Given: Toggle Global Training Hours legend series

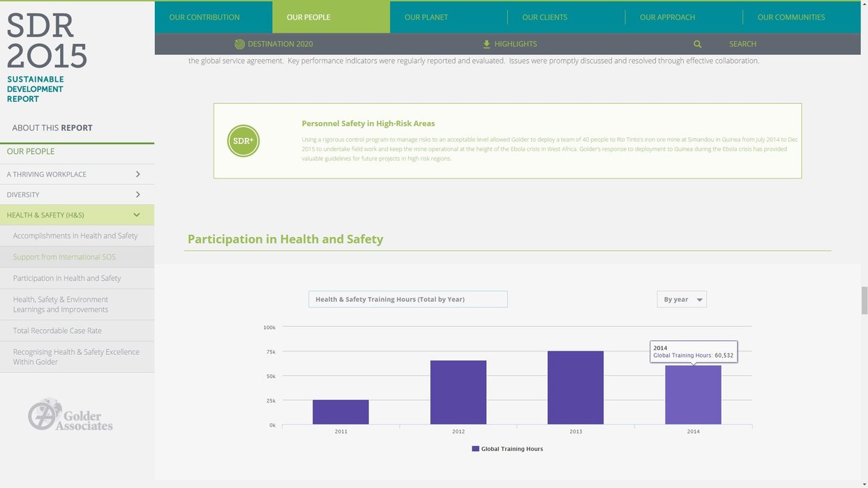Looking at the screenshot, I should 507,449.
